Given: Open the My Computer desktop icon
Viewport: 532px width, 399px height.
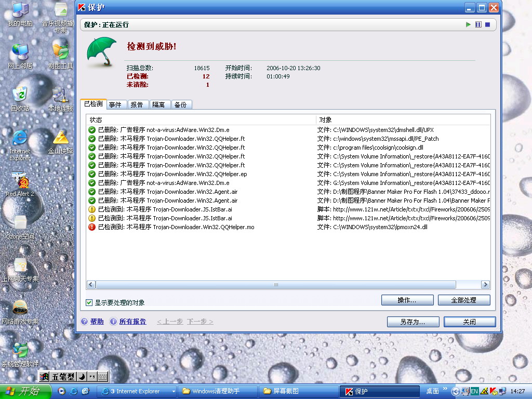Looking at the screenshot, I should point(20,14).
